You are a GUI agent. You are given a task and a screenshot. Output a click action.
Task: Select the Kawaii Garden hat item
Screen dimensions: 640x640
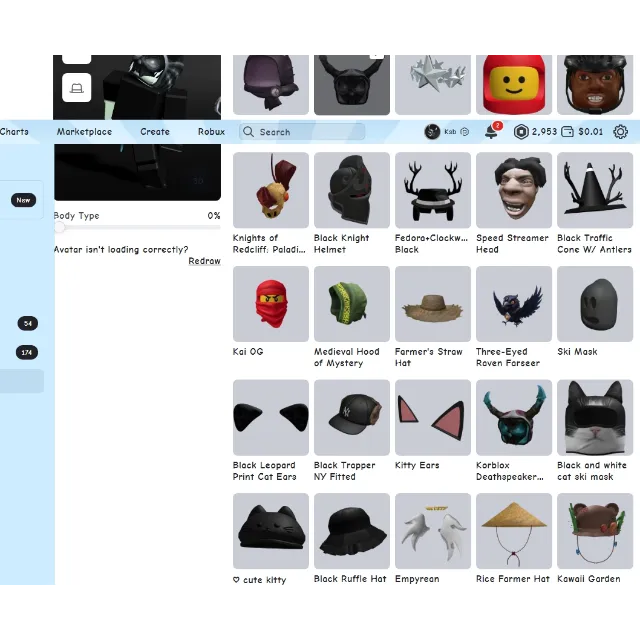click(595, 531)
